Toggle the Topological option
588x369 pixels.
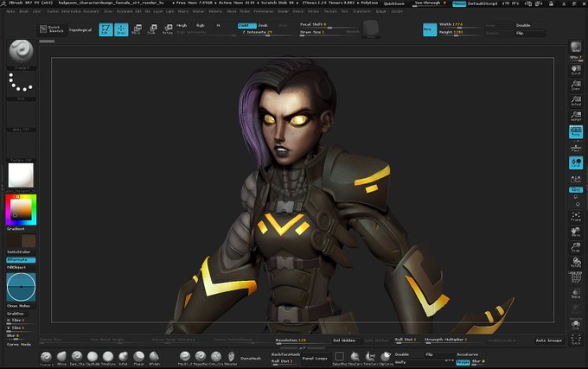coord(80,30)
